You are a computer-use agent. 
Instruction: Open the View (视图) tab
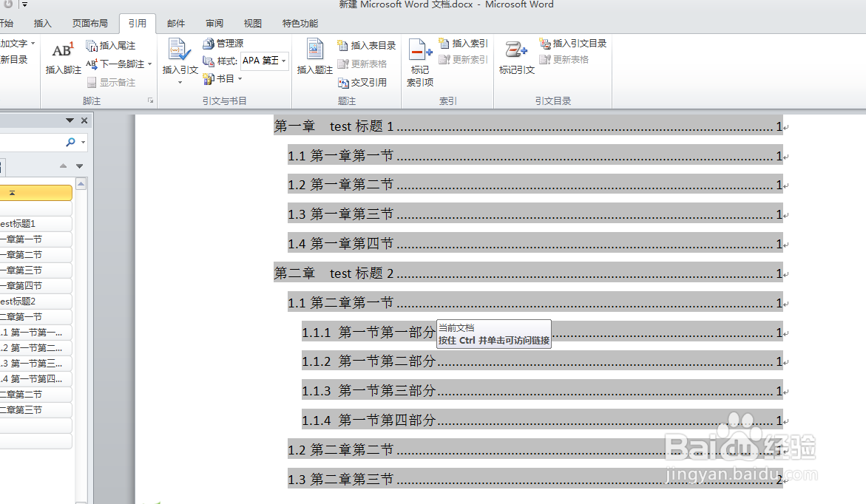pos(252,23)
